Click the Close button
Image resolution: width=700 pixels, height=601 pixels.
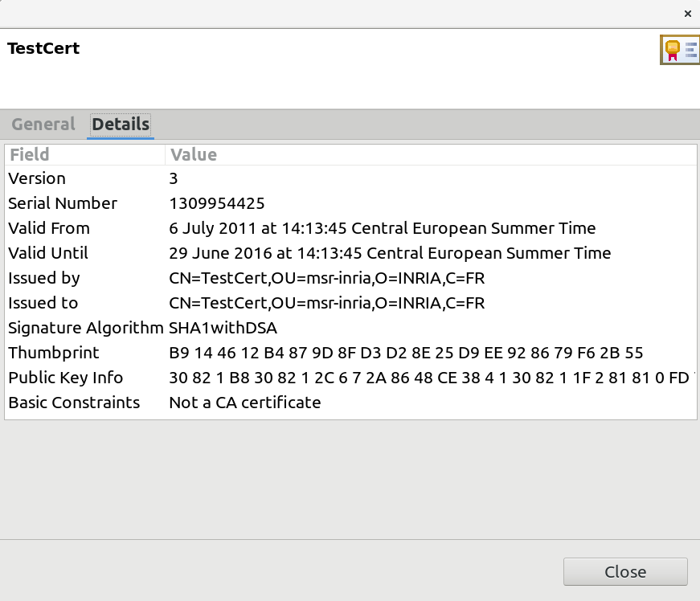tap(624, 572)
